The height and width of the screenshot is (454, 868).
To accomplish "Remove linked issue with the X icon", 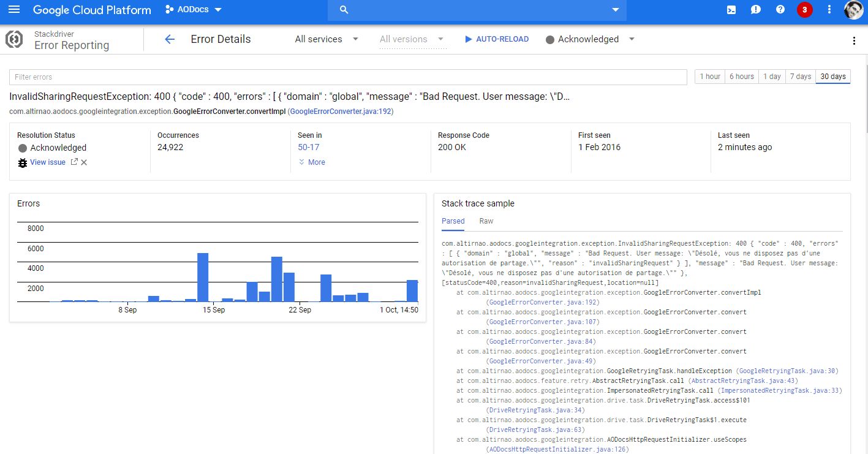I will tap(84, 162).
